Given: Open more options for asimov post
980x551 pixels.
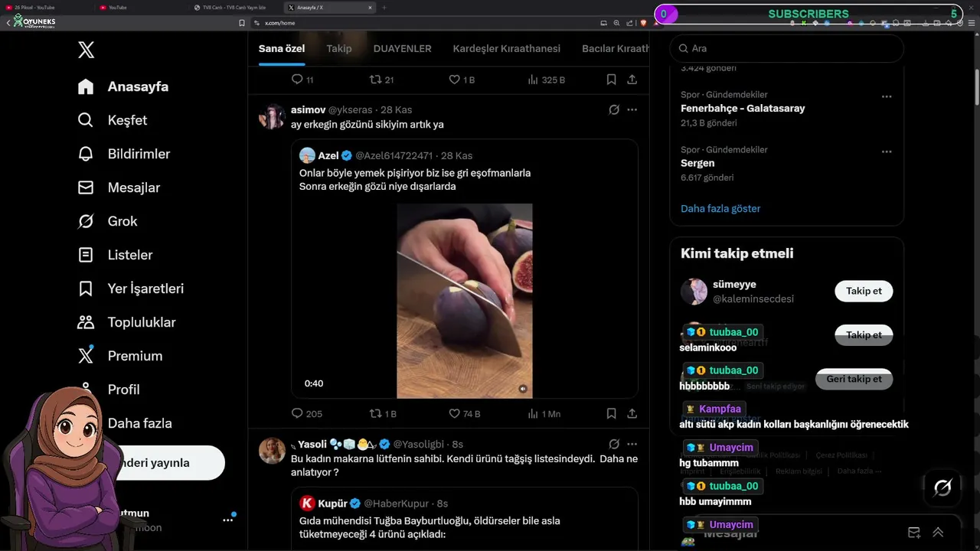Looking at the screenshot, I should point(632,109).
